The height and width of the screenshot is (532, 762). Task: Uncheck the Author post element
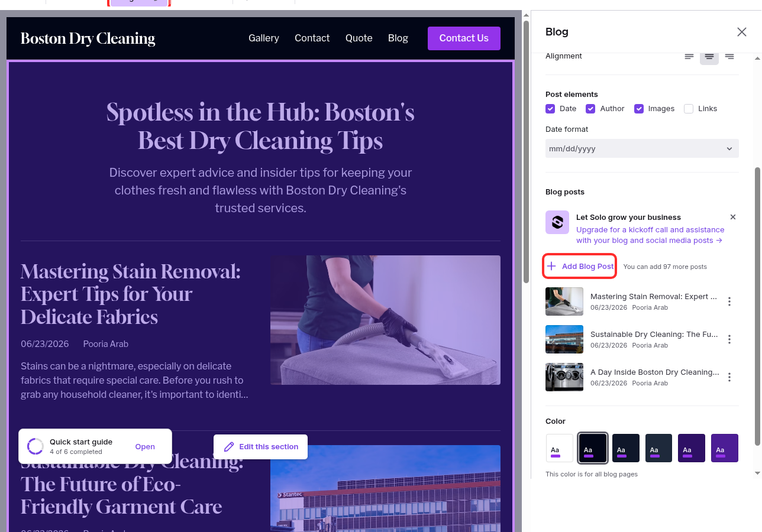[590, 109]
